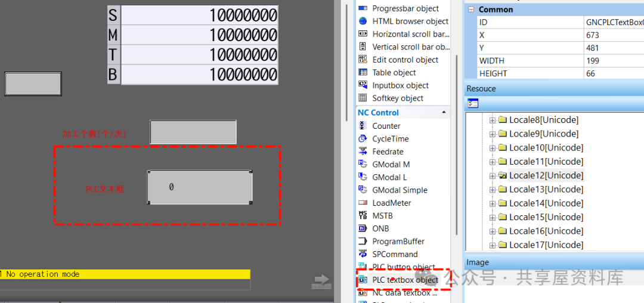Select the Inputbox object icon
This screenshot has height=303, width=644.
pyautogui.click(x=363, y=85)
